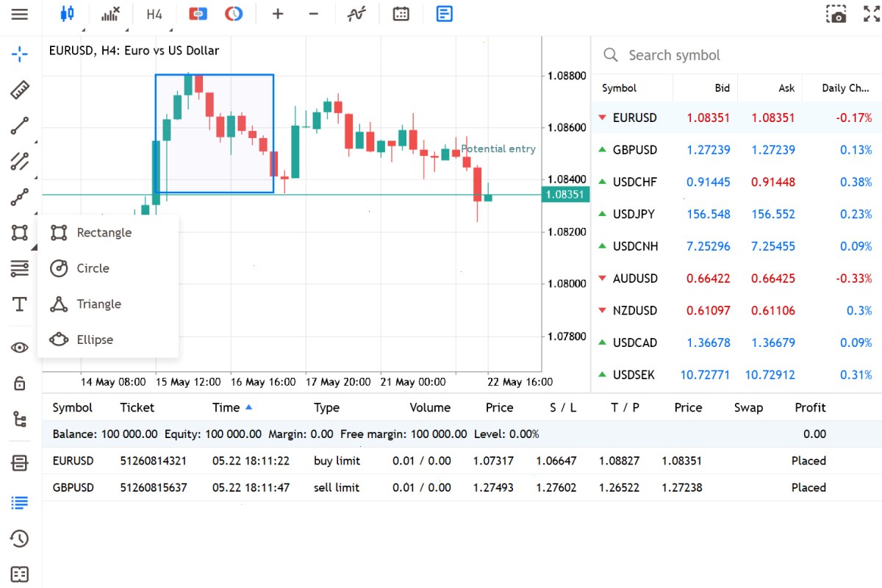Open the hamburger main menu
This screenshot has height=588, width=882.
(20, 14)
